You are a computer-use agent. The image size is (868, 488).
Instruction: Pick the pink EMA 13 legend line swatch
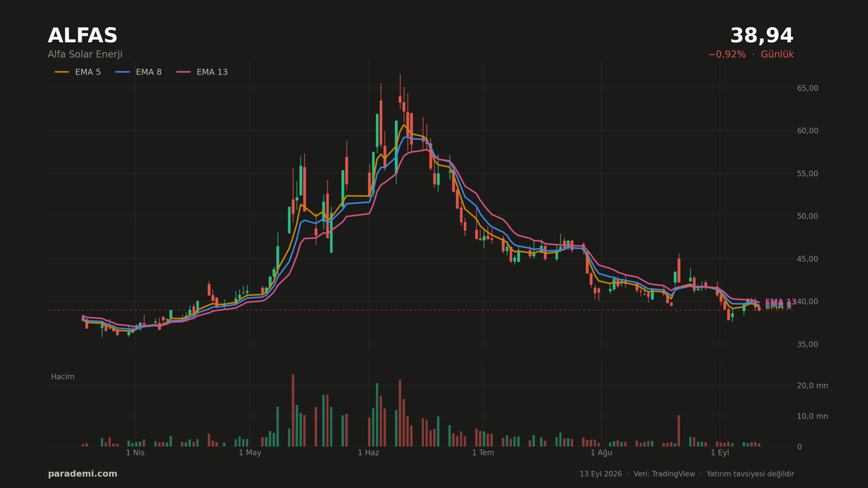tap(183, 72)
